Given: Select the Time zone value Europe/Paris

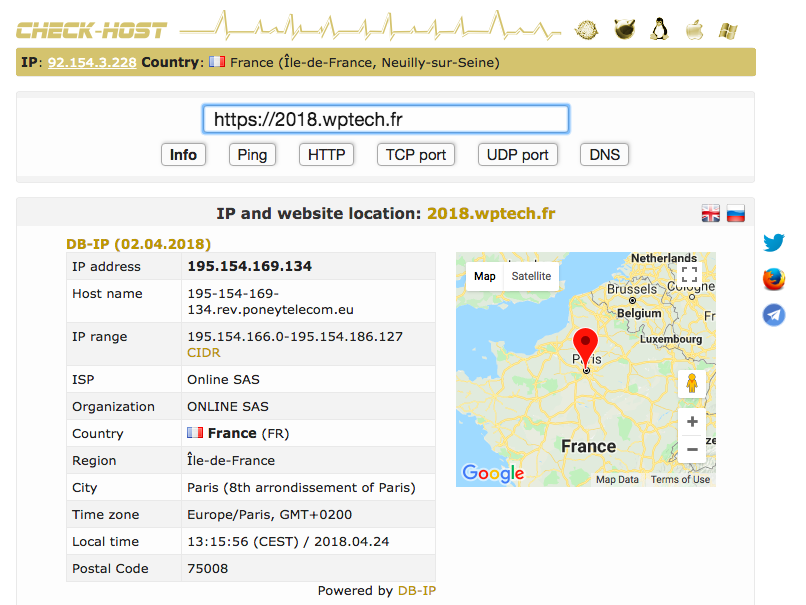Looking at the screenshot, I should pyautogui.click(x=269, y=515).
